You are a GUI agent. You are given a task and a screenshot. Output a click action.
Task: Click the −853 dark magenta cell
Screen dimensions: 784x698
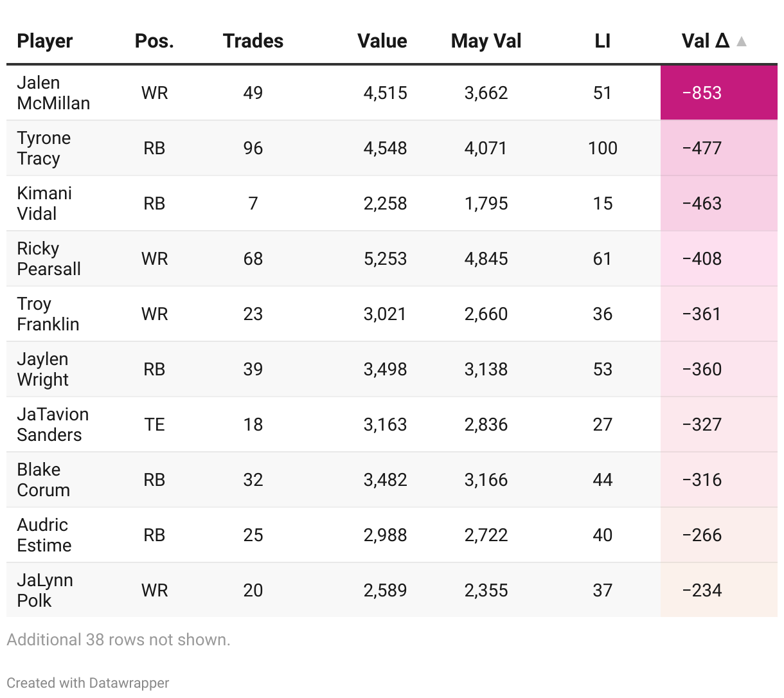(x=702, y=93)
